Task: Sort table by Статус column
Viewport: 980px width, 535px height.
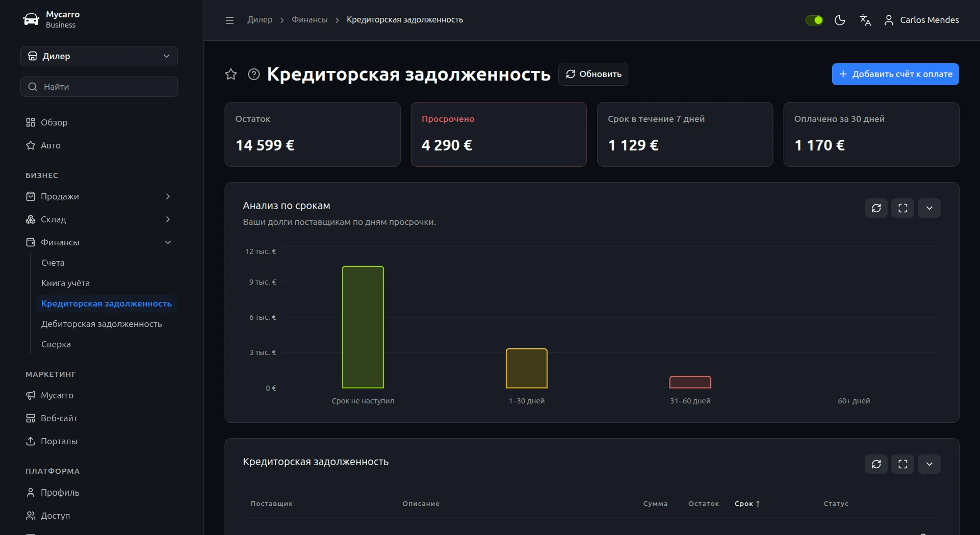Action: pyautogui.click(x=836, y=504)
